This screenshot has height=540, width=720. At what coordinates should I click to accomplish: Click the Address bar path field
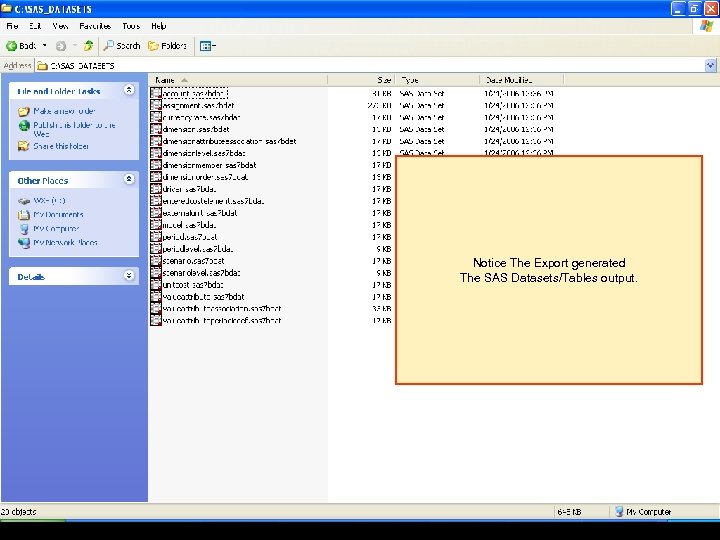click(370, 66)
